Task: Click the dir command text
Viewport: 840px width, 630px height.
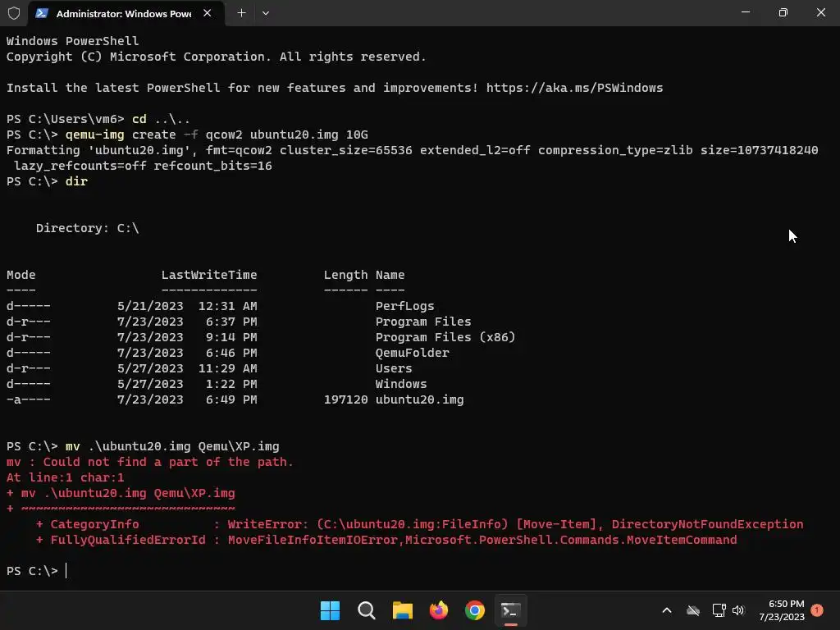Action: click(x=76, y=181)
